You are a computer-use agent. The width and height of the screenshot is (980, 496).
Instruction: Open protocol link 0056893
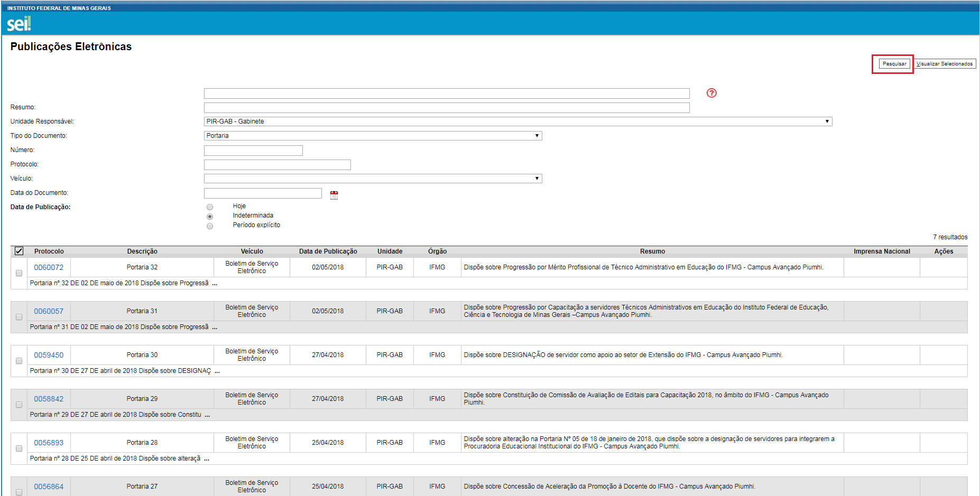tap(49, 443)
